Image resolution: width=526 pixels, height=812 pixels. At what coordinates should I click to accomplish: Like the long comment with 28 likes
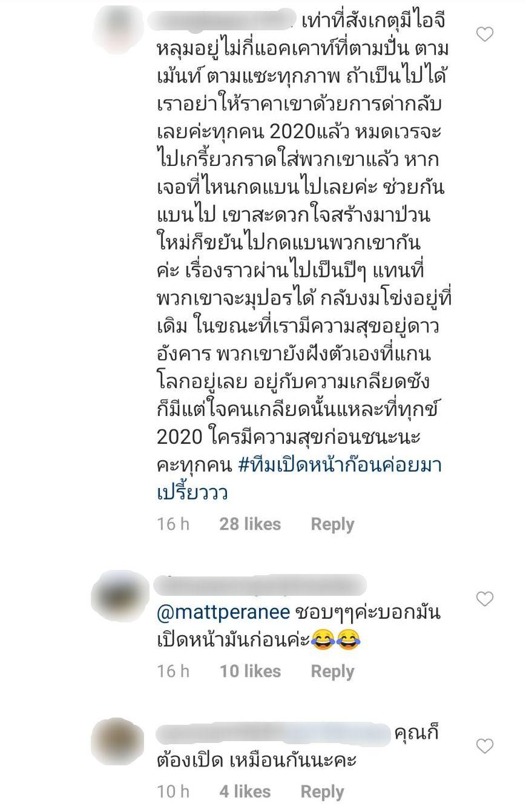coord(484,35)
